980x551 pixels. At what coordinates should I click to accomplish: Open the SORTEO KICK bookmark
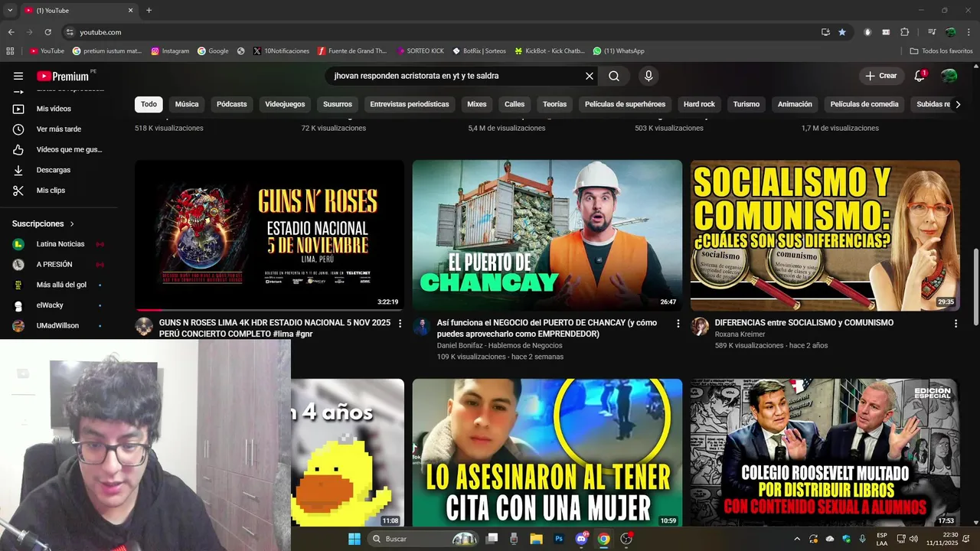pyautogui.click(x=420, y=51)
